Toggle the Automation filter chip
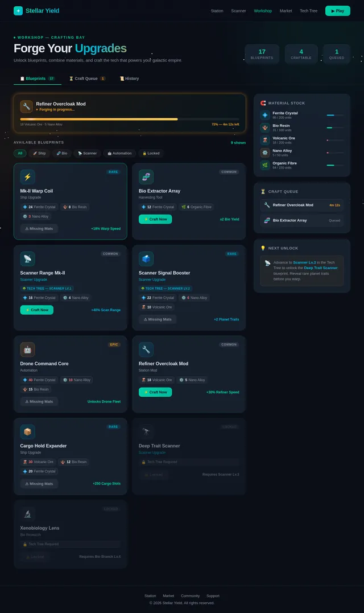This screenshot has height=613, width=364. coord(120,153)
